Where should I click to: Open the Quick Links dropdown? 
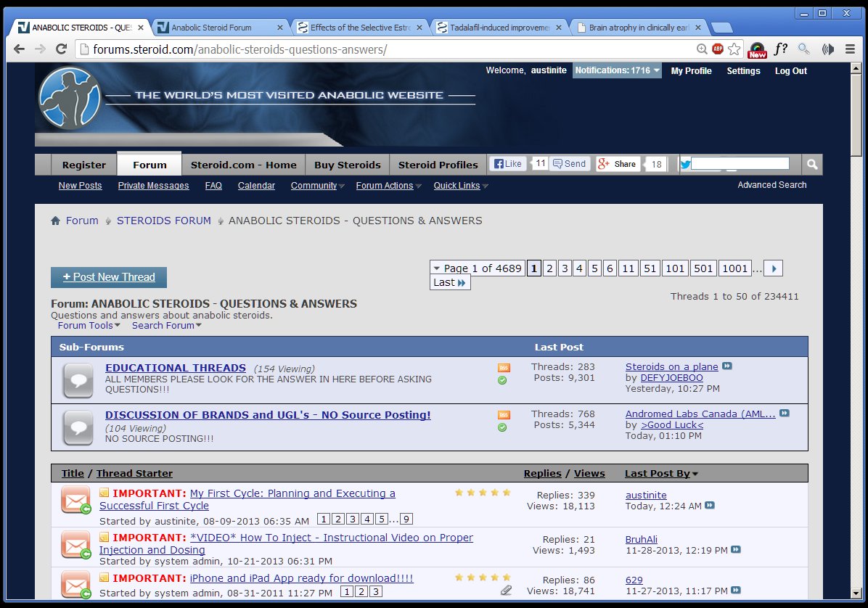[460, 186]
